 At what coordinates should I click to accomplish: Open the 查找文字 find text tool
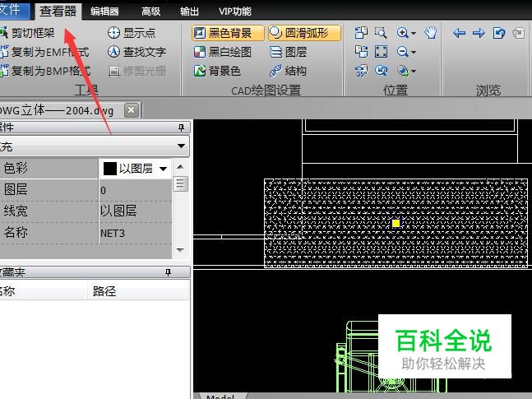pyautogui.click(x=136, y=52)
